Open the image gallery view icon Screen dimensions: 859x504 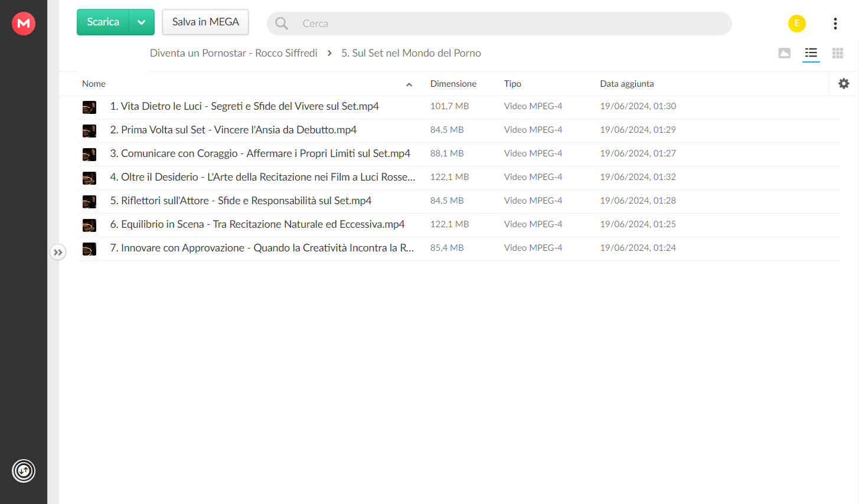pyautogui.click(x=785, y=53)
